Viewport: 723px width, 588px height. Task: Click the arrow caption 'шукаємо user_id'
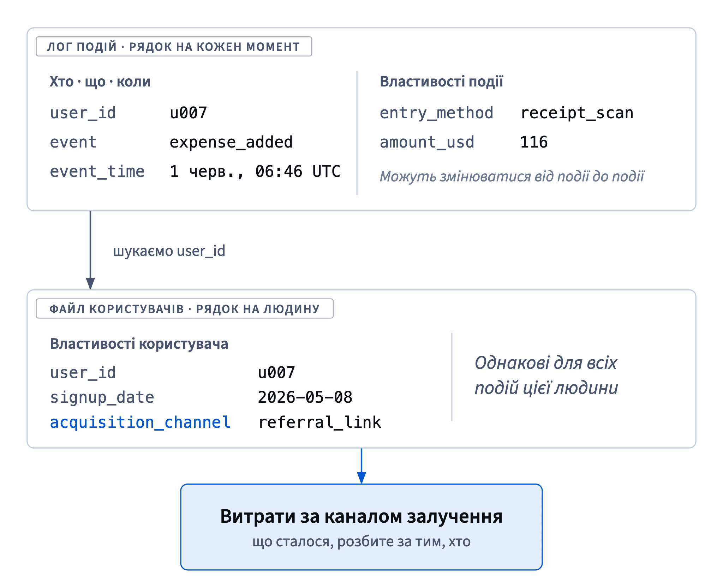(169, 251)
